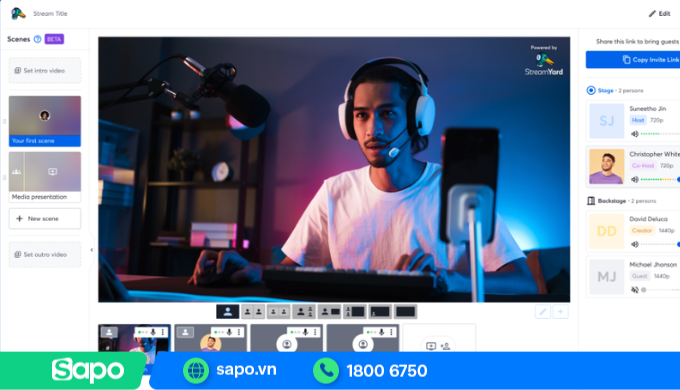Screen dimensions: 680x390
Task: Click Christopher White's photo avatar
Action: [x=606, y=167]
